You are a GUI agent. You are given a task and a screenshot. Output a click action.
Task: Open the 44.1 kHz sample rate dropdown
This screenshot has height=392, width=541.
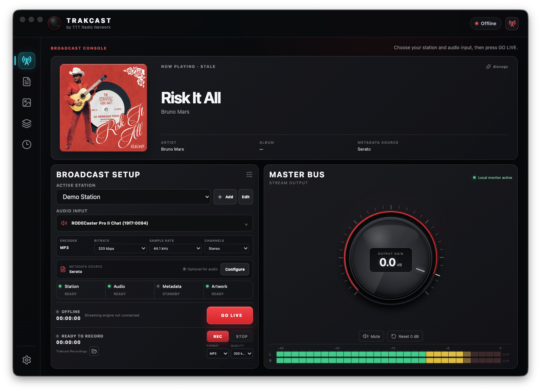coord(176,248)
